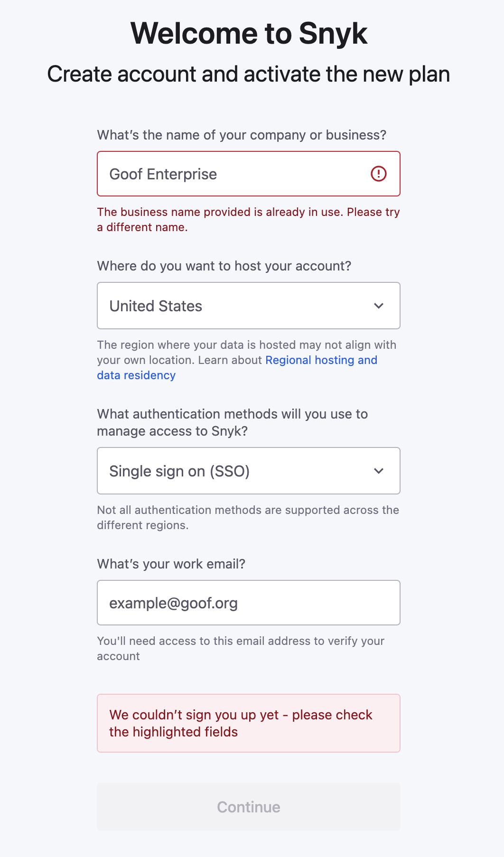
Task: Click the "Welcome to Snyk" heading
Action: [249, 34]
